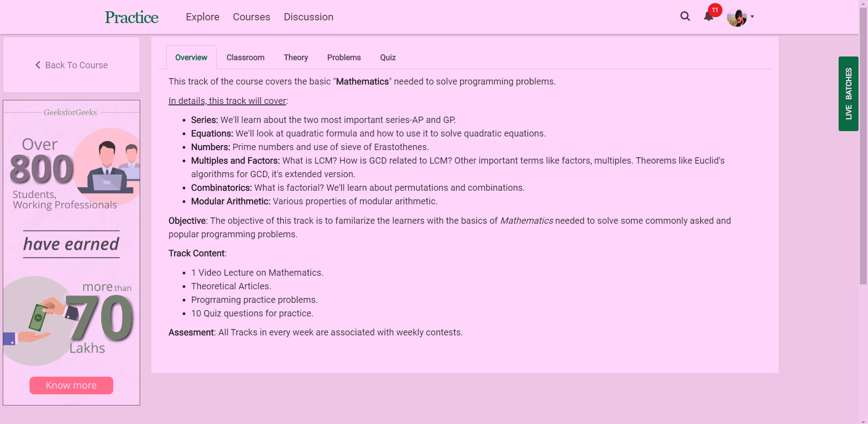Viewport: 868px width, 424px height.
Task: Click the scrollbar up arrow
Action: click(x=863, y=4)
